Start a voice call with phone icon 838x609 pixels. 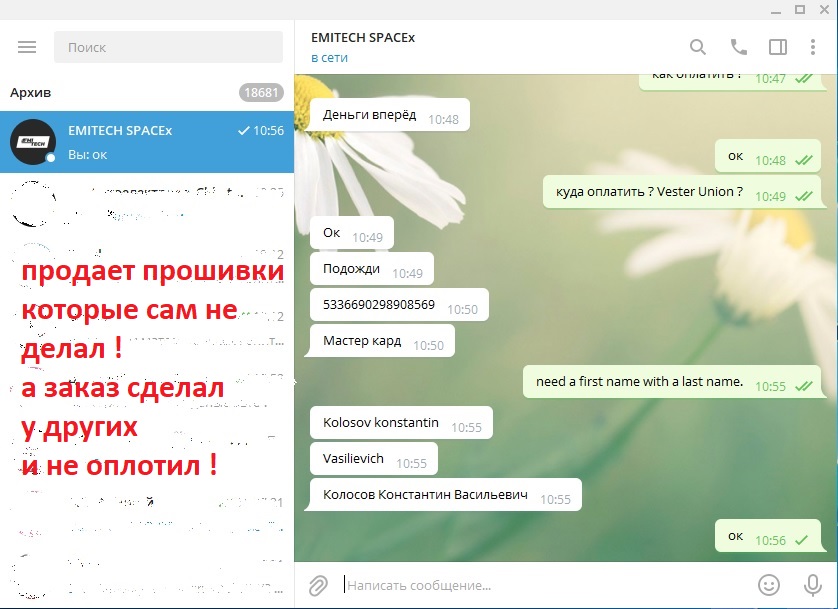click(738, 47)
